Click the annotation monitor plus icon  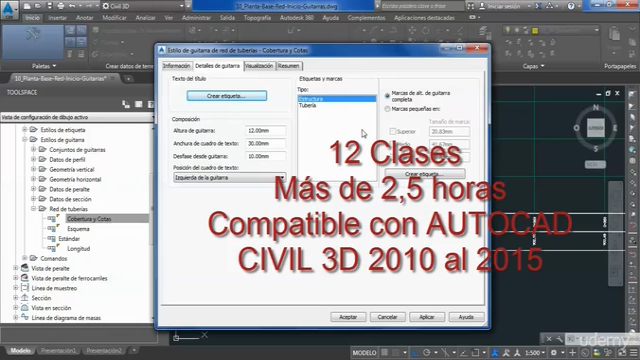coord(573,352)
